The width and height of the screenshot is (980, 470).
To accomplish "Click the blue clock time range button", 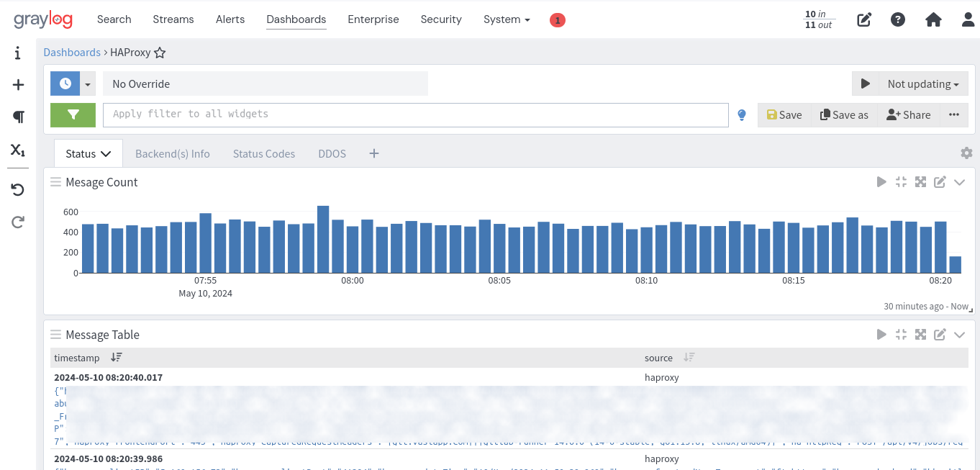I will [x=65, y=83].
